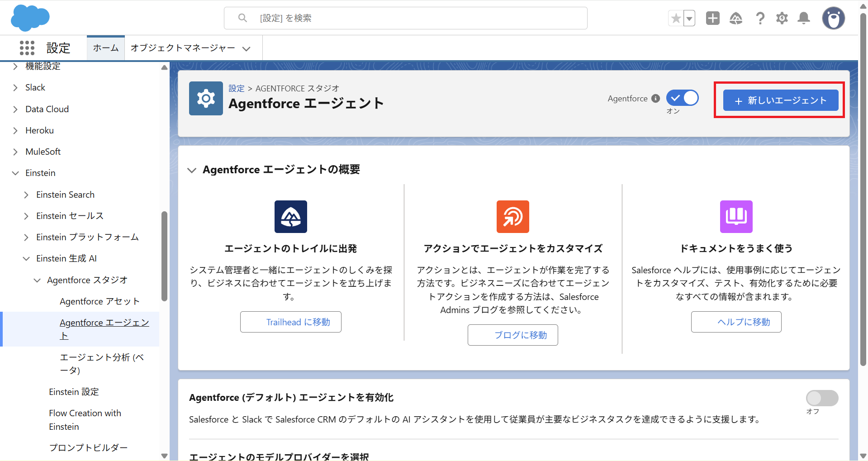The image size is (868, 461).
Task: Switch to the ホーム tab
Action: (x=106, y=48)
